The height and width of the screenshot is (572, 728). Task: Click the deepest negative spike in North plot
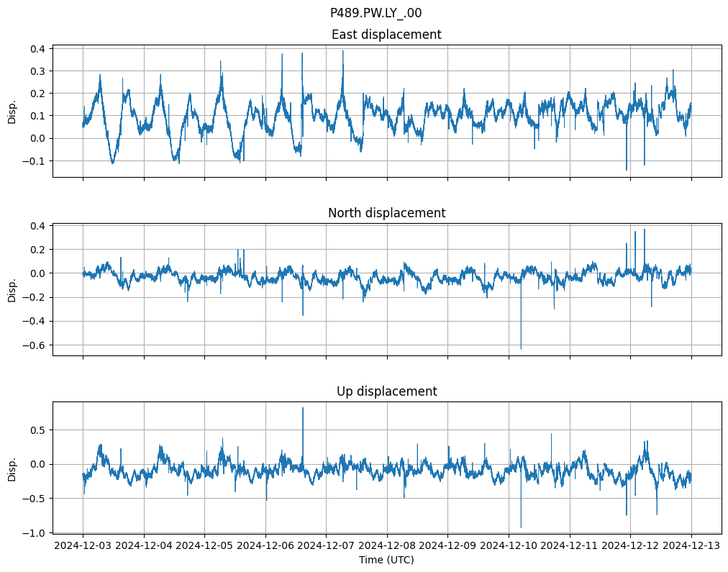tap(521, 348)
